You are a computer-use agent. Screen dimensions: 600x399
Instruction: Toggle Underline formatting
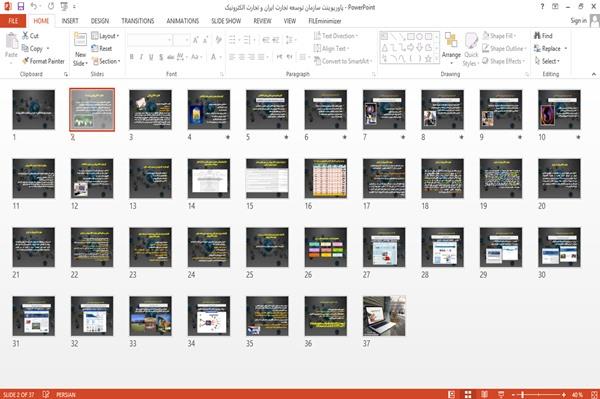pos(151,57)
